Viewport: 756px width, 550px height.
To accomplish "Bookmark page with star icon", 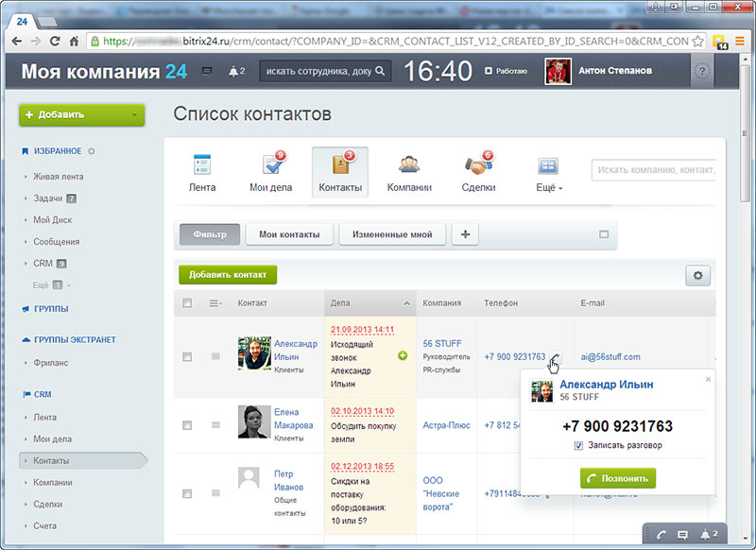I will click(x=697, y=42).
